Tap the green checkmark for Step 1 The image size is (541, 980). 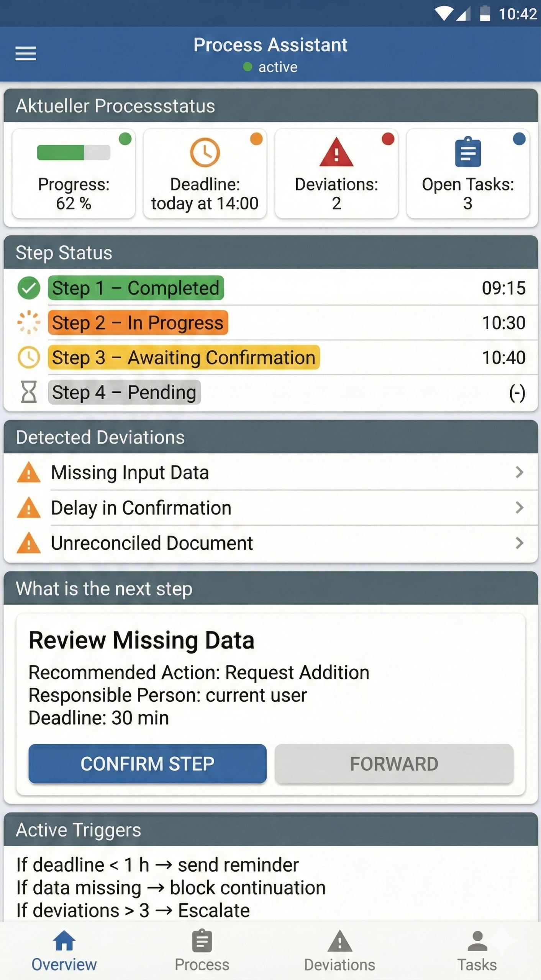click(29, 288)
